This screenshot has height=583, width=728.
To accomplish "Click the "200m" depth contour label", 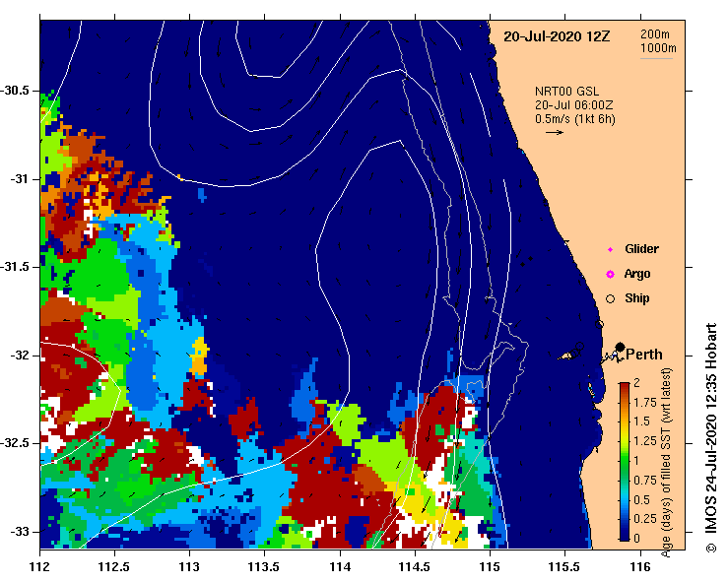I will click(x=655, y=33).
